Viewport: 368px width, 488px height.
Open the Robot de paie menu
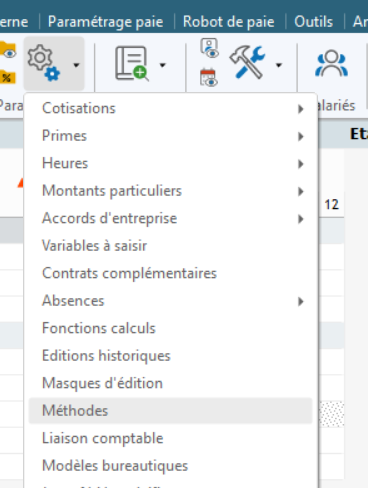tap(229, 22)
